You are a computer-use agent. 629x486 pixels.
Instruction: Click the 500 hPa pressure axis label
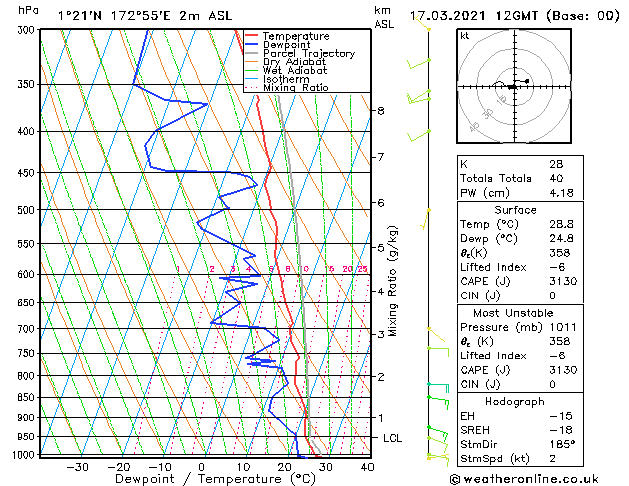[26, 210]
